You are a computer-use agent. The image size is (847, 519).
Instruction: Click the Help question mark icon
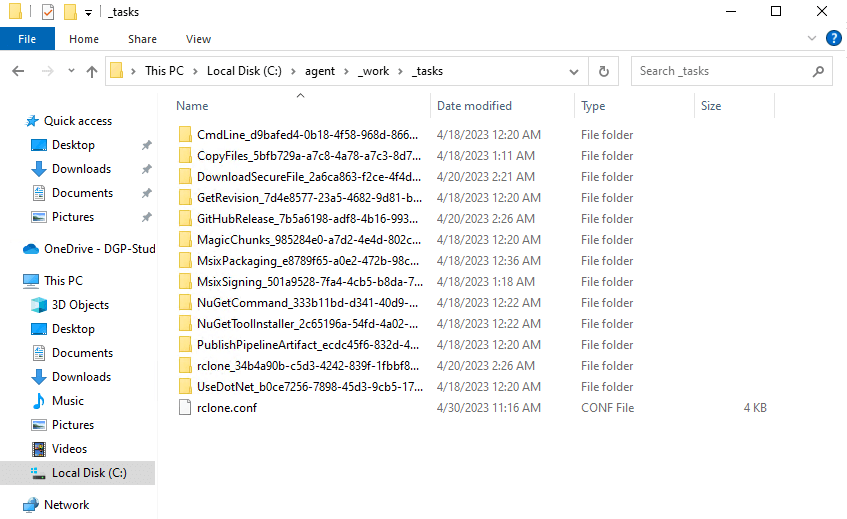(833, 39)
